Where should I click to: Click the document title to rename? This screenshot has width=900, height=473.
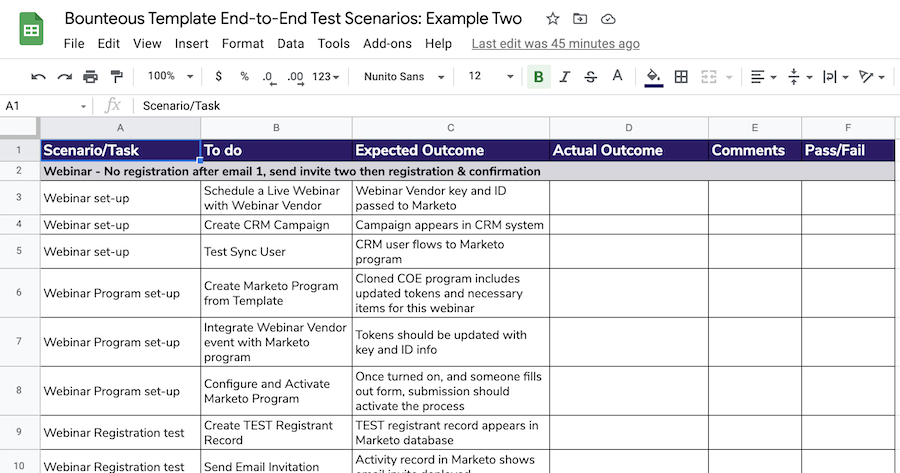[293, 18]
